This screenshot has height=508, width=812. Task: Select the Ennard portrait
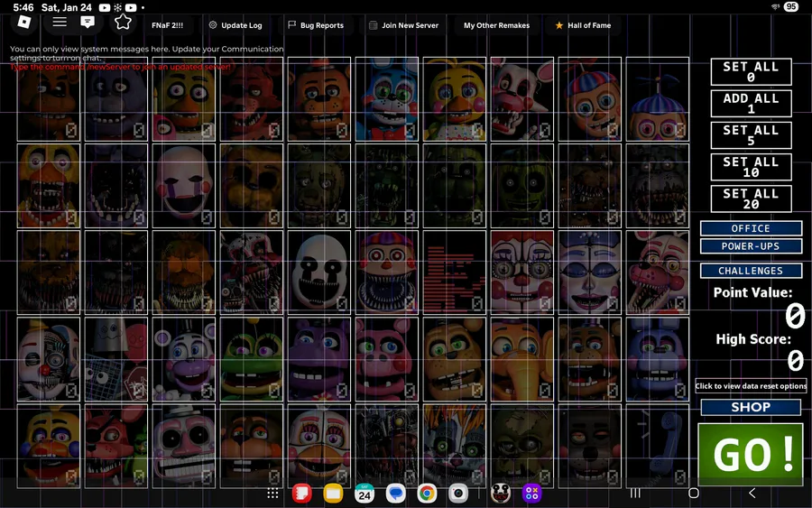point(49,359)
